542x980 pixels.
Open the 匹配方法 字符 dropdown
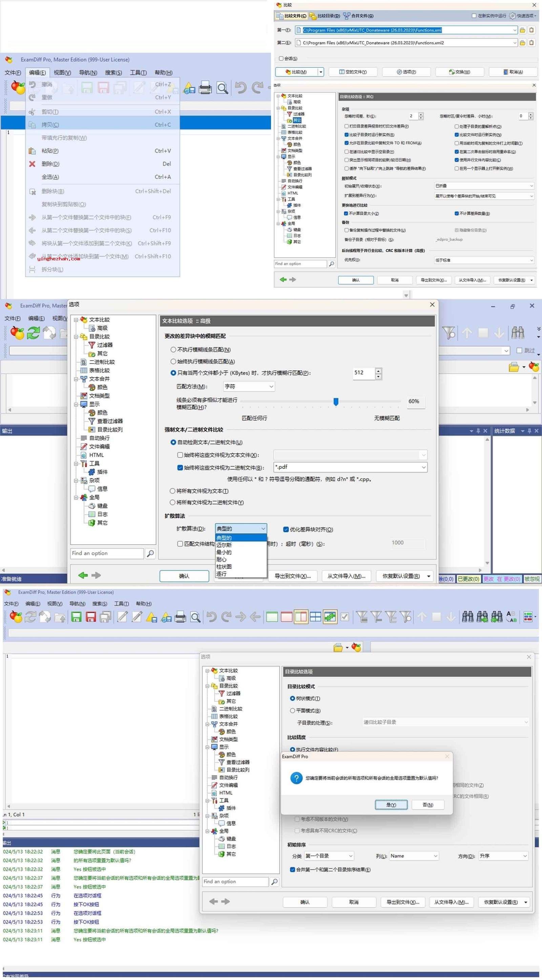(x=249, y=387)
